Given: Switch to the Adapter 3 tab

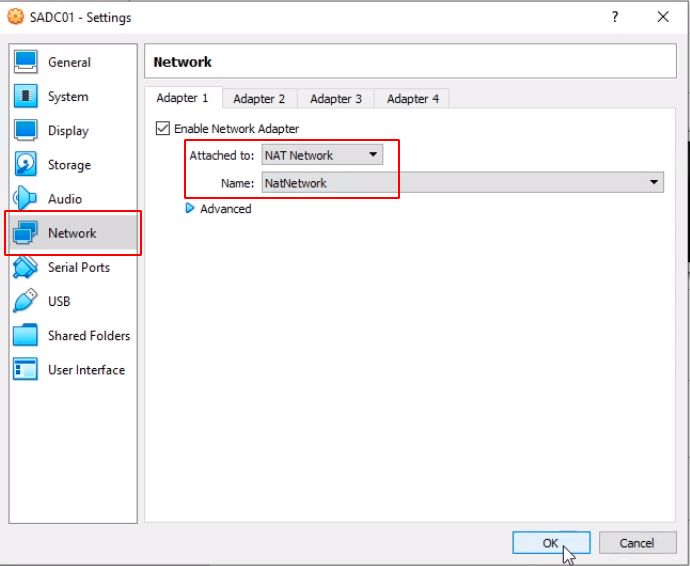Looking at the screenshot, I should (x=336, y=99).
